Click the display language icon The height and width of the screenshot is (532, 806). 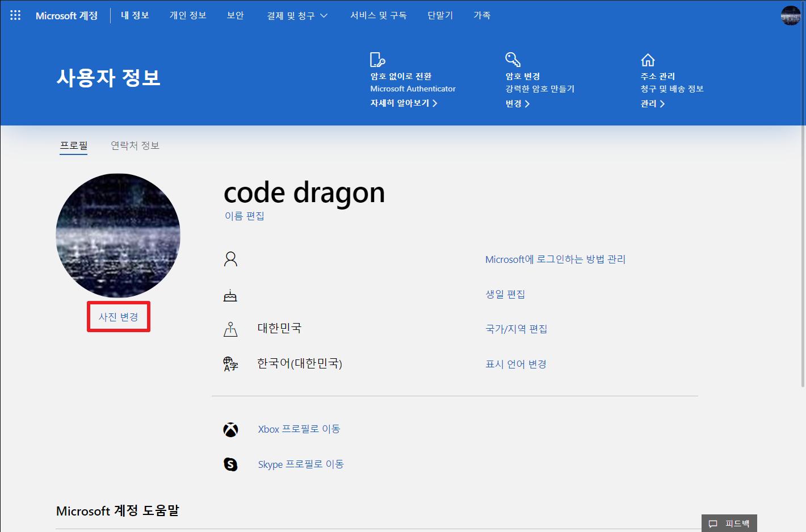(230, 364)
